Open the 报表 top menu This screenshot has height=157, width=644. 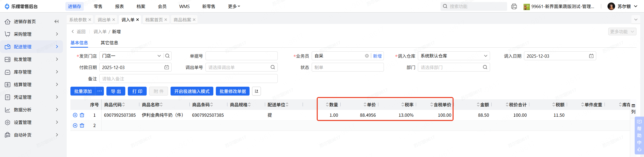click(119, 7)
